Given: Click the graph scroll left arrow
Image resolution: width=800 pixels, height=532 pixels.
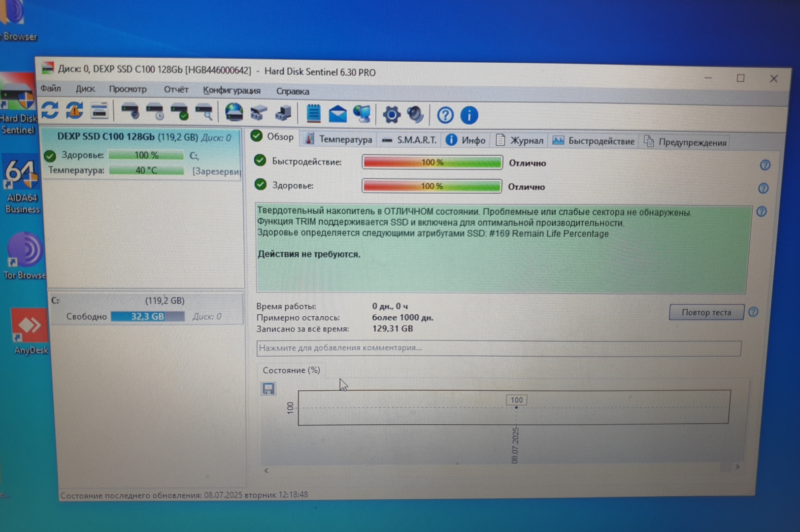Looking at the screenshot, I should click(x=266, y=470).
